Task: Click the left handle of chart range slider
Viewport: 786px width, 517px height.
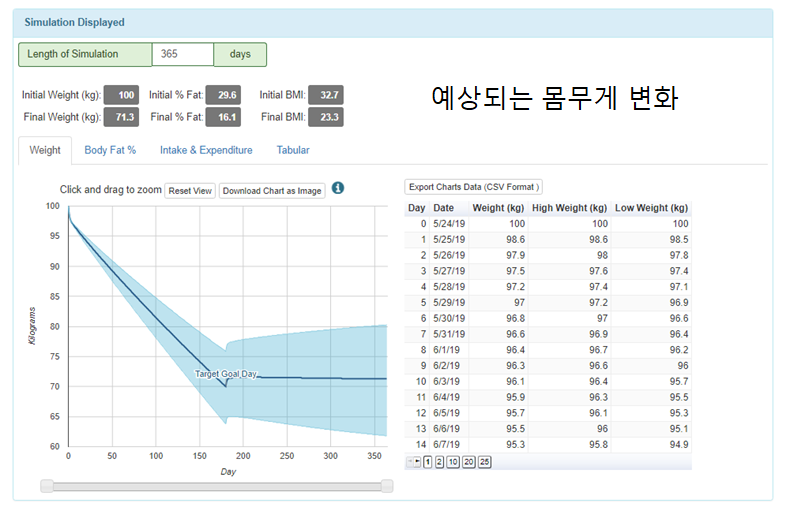Action: click(47, 485)
